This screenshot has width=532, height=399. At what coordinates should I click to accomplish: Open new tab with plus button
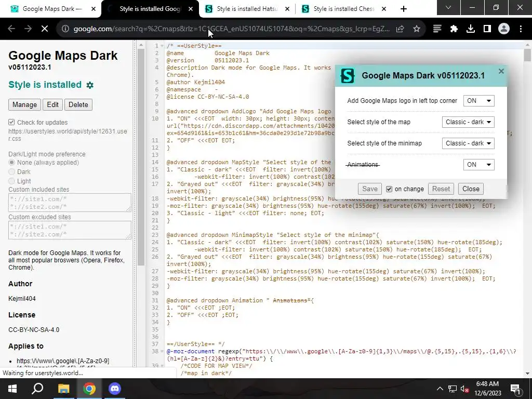(403, 9)
